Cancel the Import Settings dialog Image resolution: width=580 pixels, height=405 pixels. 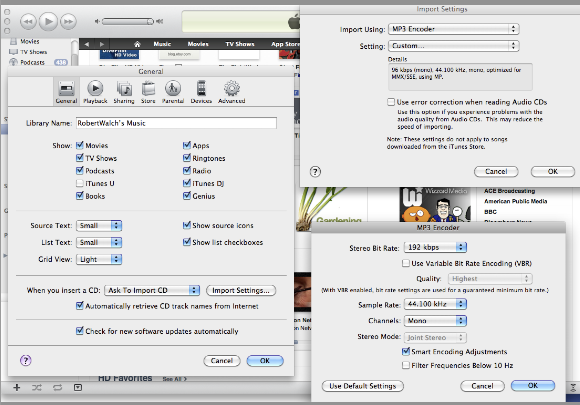coord(496,171)
